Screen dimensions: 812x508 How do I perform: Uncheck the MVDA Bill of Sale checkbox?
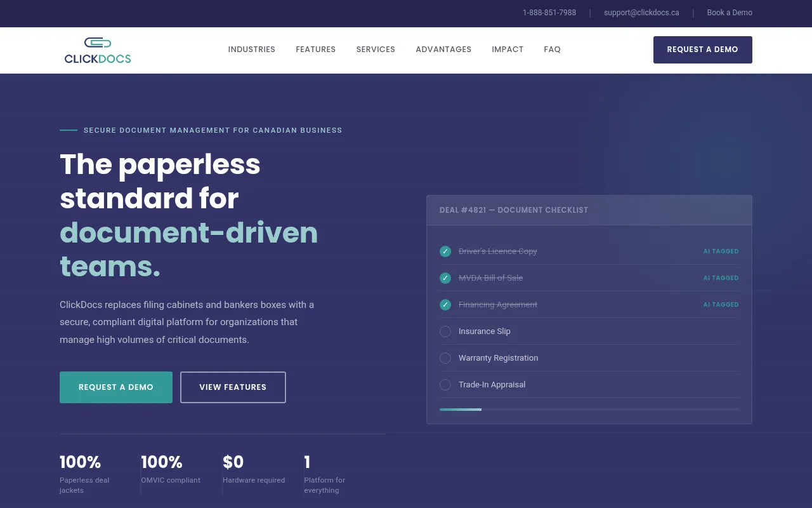pos(445,278)
